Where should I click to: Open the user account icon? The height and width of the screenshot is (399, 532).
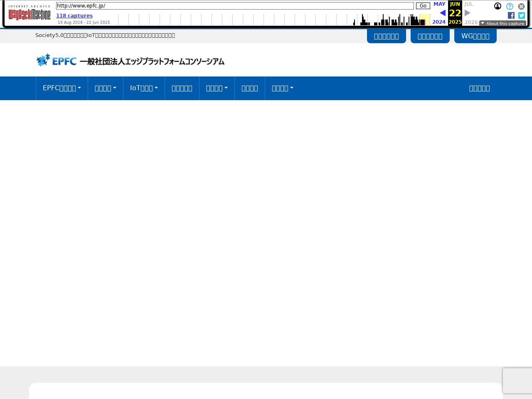pyautogui.click(x=498, y=6)
